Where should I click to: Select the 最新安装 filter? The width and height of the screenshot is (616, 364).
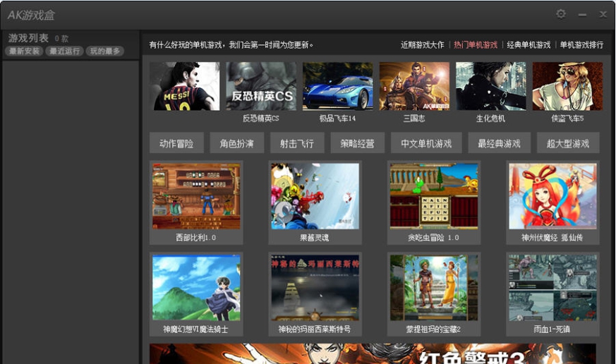[25, 51]
